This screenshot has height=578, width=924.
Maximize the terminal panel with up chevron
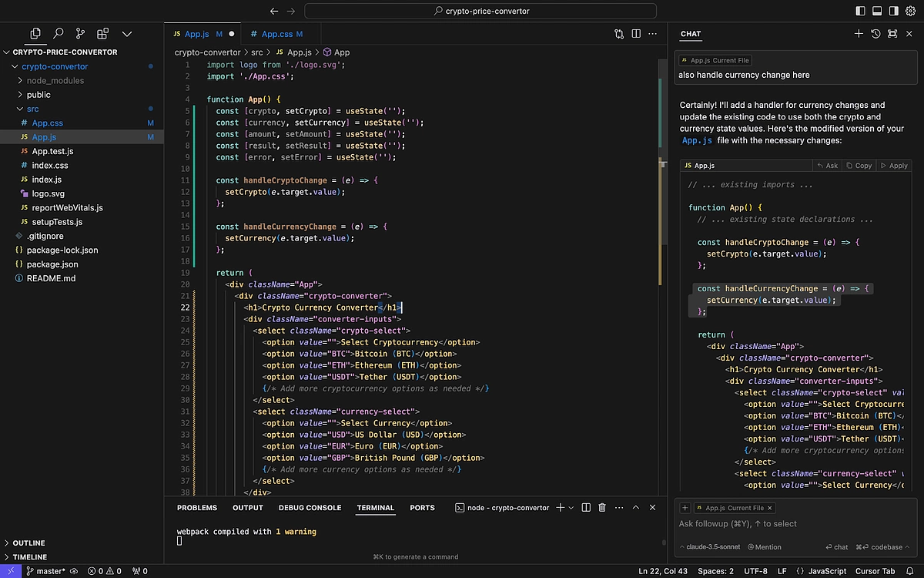point(636,508)
